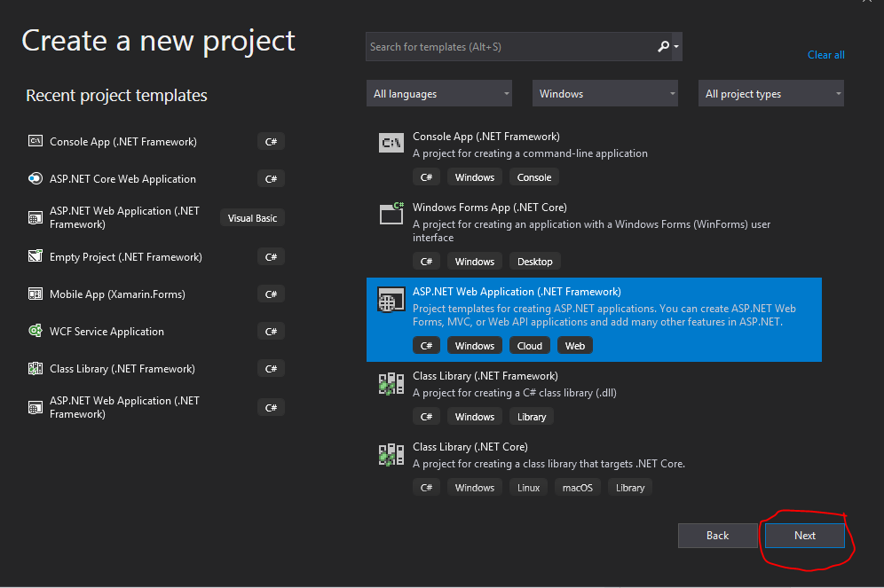Click the Windows tag under Console App
884x588 pixels.
(474, 176)
